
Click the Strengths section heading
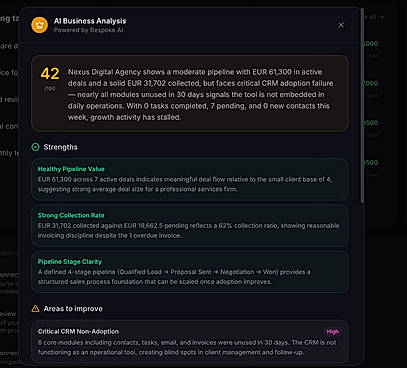coord(60,147)
